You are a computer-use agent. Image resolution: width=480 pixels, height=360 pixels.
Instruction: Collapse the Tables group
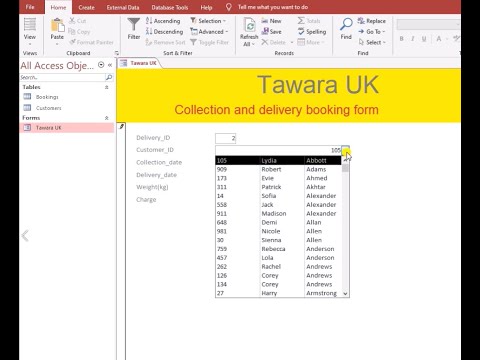[x=107, y=87]
